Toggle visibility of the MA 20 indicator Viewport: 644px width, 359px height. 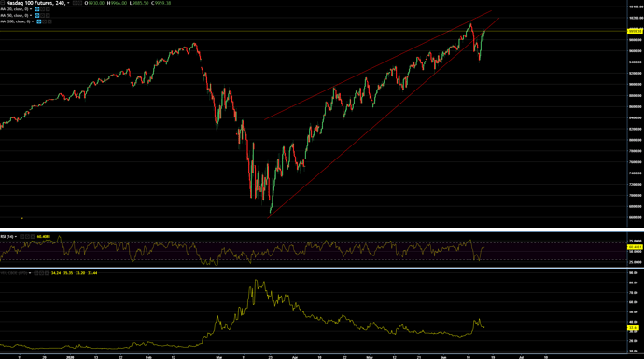click(37, 9)
